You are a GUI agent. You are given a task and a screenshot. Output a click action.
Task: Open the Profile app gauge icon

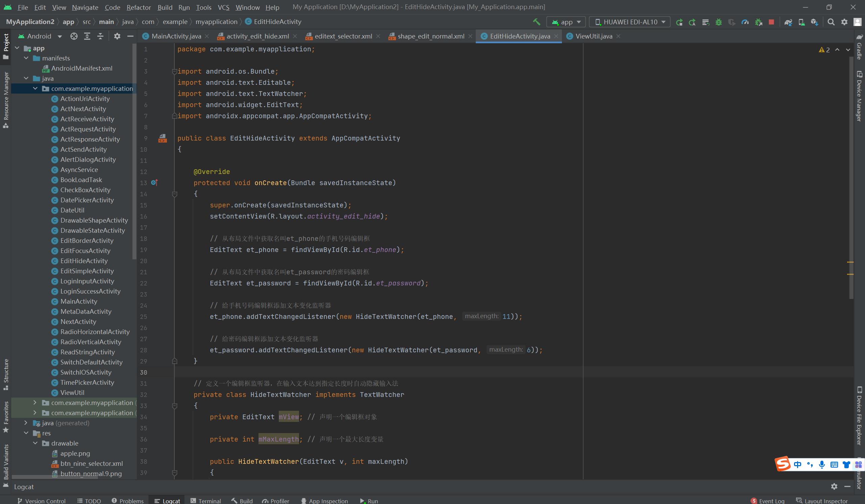(745, 22)
